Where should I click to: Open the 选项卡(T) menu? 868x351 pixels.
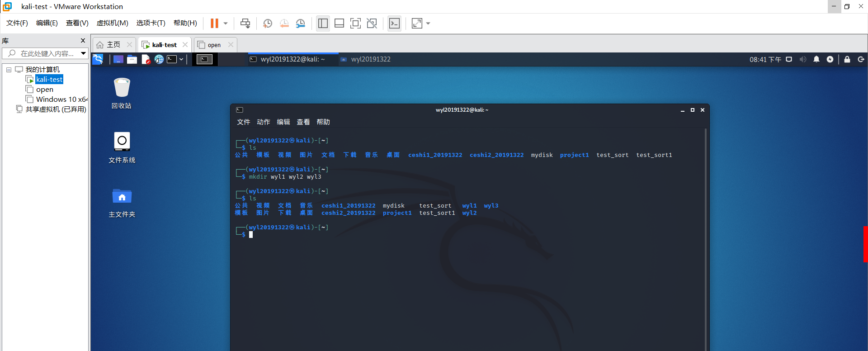coord(151,23)
